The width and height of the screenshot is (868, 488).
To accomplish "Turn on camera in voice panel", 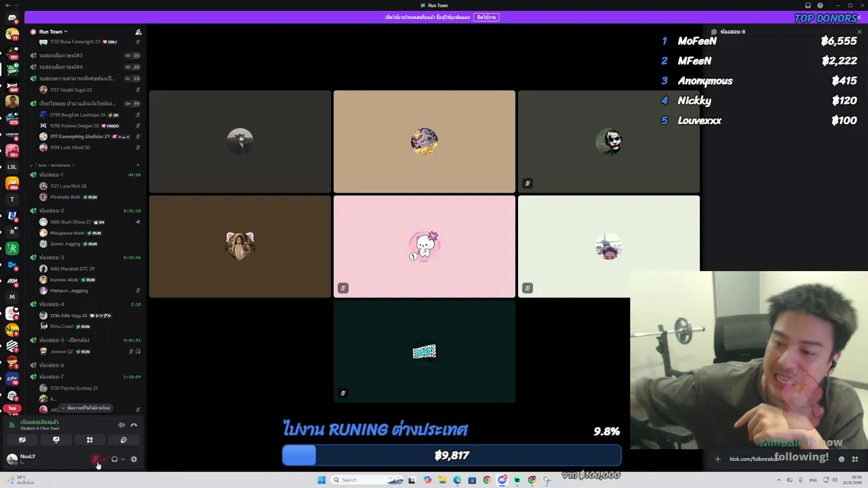I will (x=22, y=440).
